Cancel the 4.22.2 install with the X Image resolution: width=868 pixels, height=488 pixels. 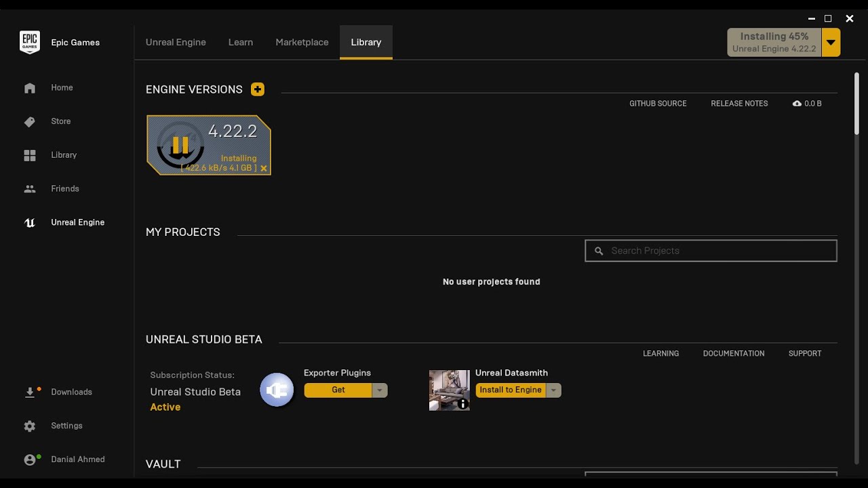click(264, 169)
